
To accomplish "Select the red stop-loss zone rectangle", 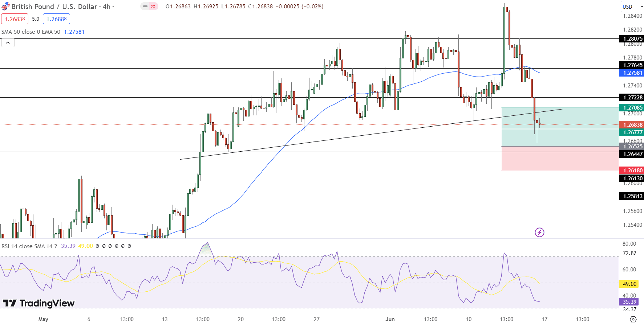I will [x=560, y=159].
